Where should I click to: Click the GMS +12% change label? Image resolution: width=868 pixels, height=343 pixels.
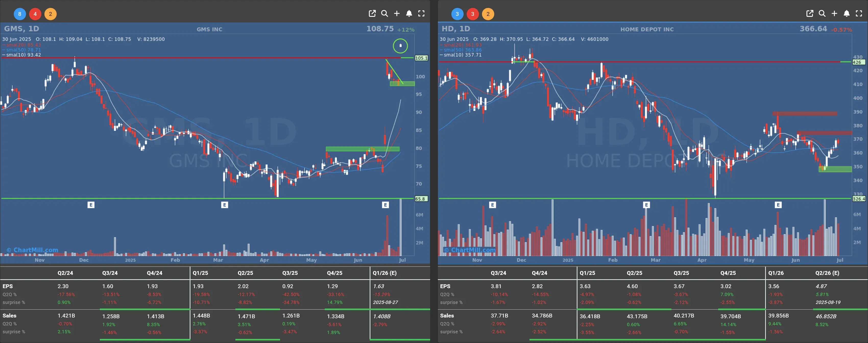(x=406, y=30)
